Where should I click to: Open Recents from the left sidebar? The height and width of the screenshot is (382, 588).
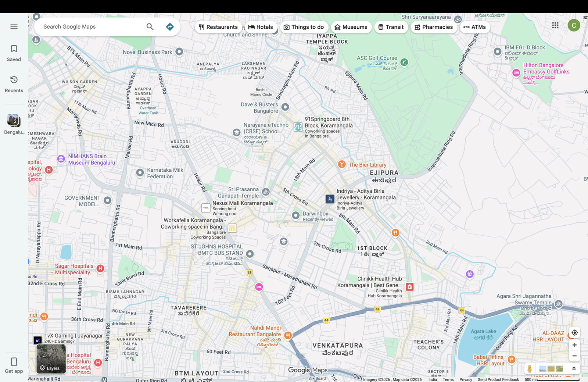click(x=14, y=84)
